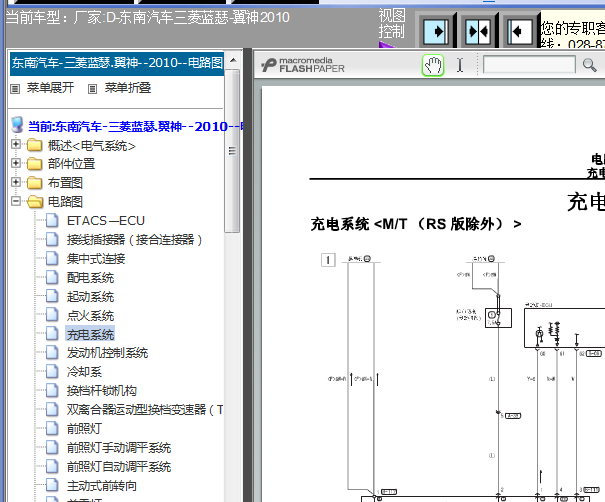Screen dimensions: 605x502
Task: Open the 配电系统 page
Action: coord(90,278)
